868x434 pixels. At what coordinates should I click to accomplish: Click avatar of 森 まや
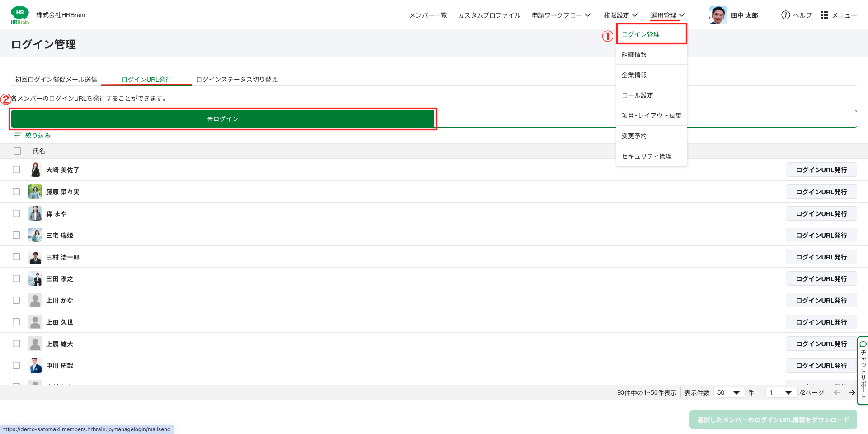pyautogui.click(x=35, y=213)
